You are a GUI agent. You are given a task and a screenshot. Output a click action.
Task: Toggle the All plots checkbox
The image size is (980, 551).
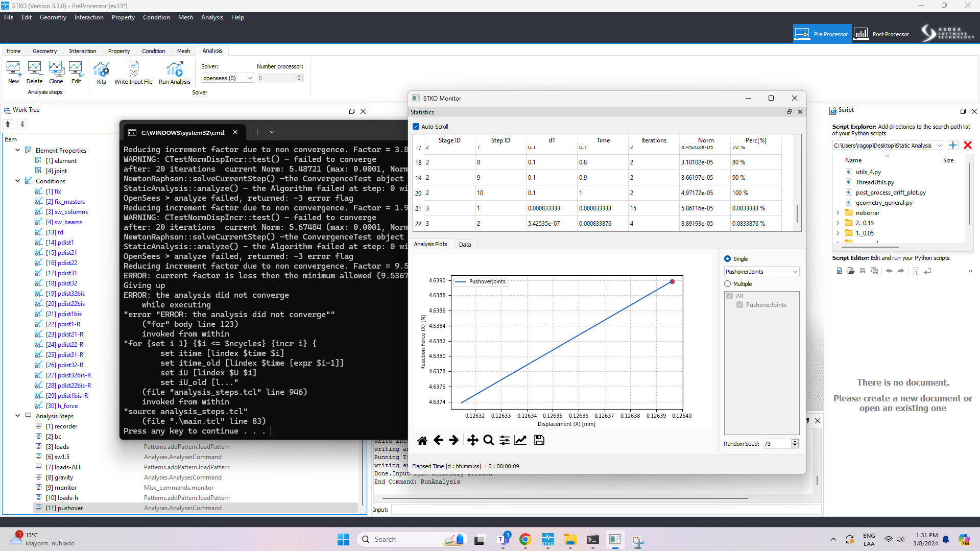tap(730, 296)
